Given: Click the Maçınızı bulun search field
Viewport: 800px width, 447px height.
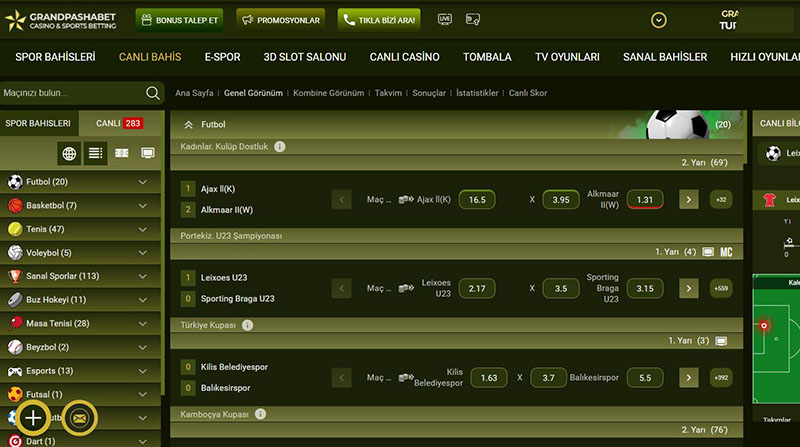Looking at the screenshot, I should tap(70, 93).
